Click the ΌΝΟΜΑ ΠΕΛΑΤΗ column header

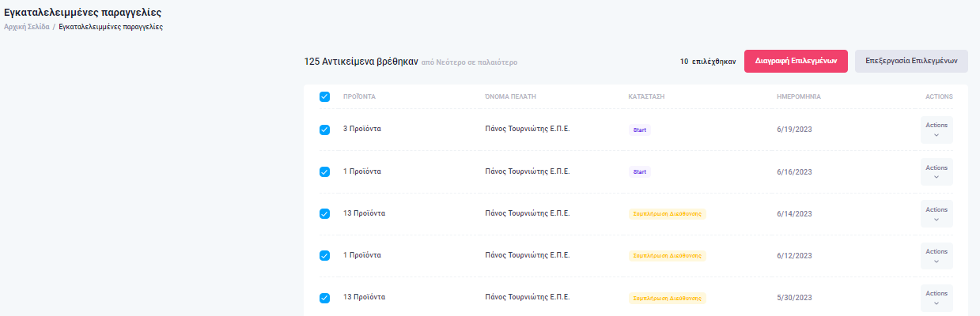tap(510, 97)
